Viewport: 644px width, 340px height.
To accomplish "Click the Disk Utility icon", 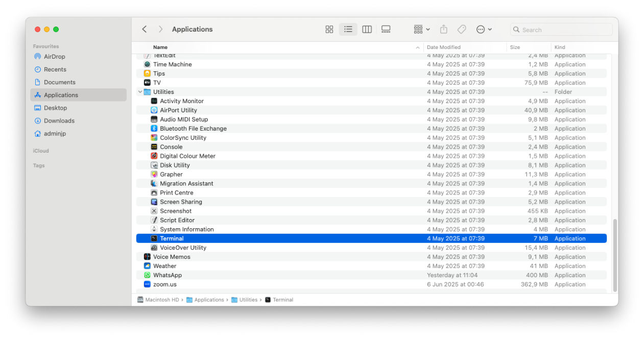I will click(x=154, y=165).
